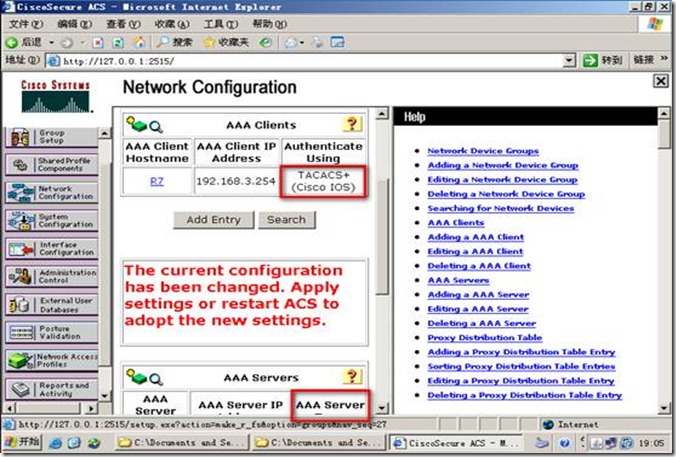676x457 pixels.
Task: Open the Network Configuration navigation button
Action: pyautogui.click(x=52, y=193)
